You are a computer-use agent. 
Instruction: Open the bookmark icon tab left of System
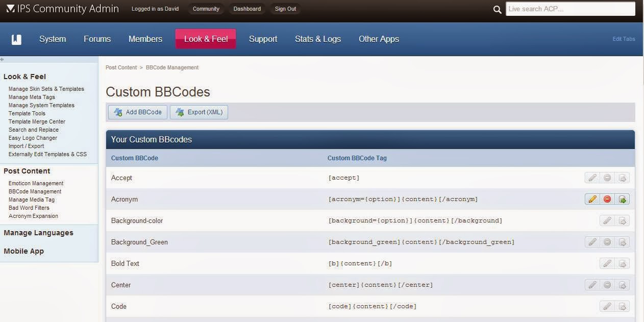[x=16, y=39]
